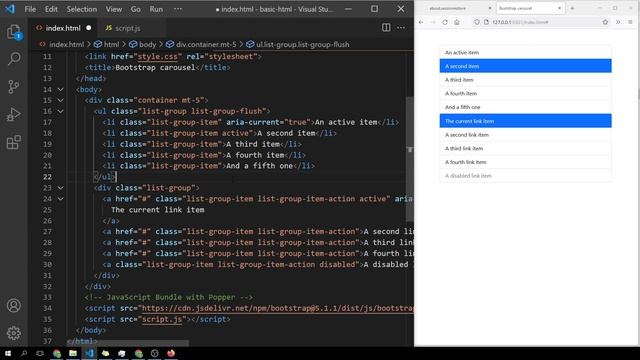Viewport: 640px width, 360px height.
Task: Click 'And a fifth one' list item
Action: coord(525,107)
